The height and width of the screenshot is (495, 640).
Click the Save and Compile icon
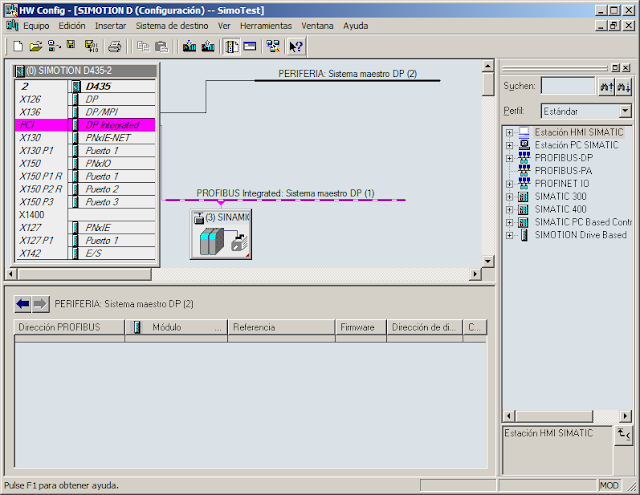[x=91, y=46]
